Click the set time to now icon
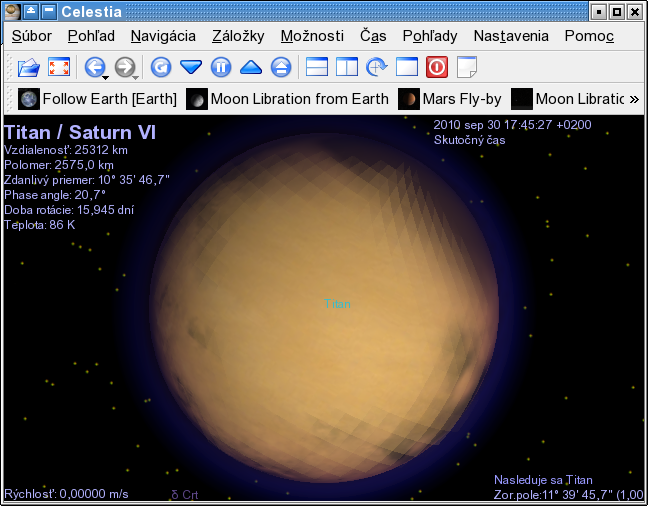This screenshot has height=506, width=648. (x=281, y=68)
